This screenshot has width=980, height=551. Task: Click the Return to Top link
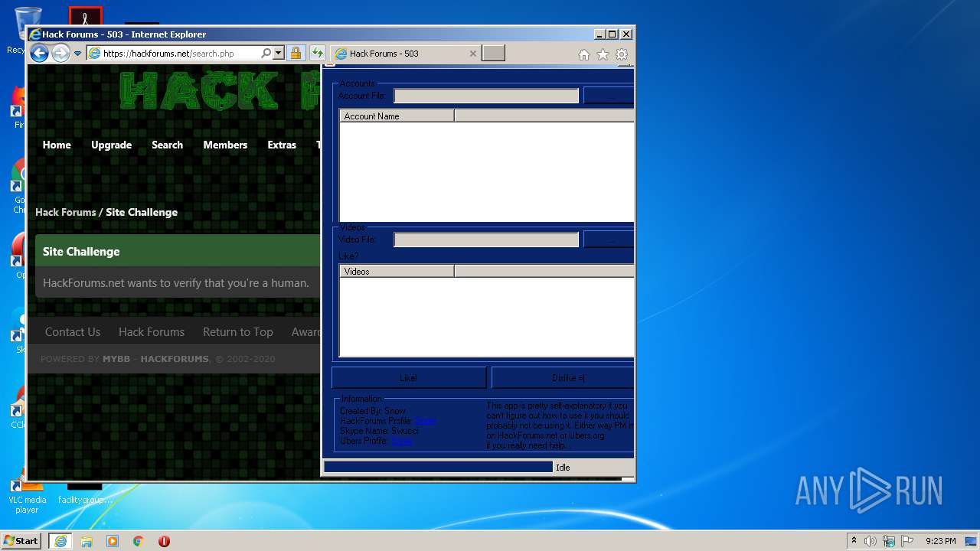coord(237,331)
